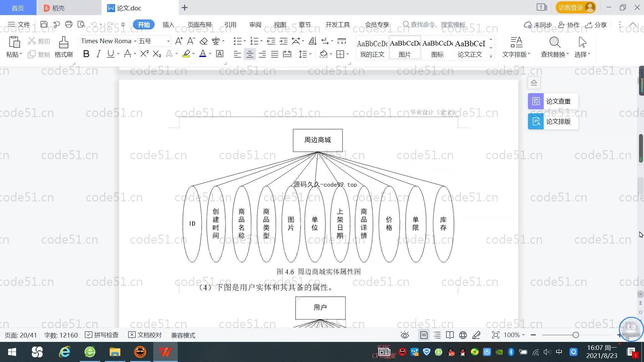Toggle document proofreading in status bar
Screen dimensions: 644x362
[x=145, y=335]
